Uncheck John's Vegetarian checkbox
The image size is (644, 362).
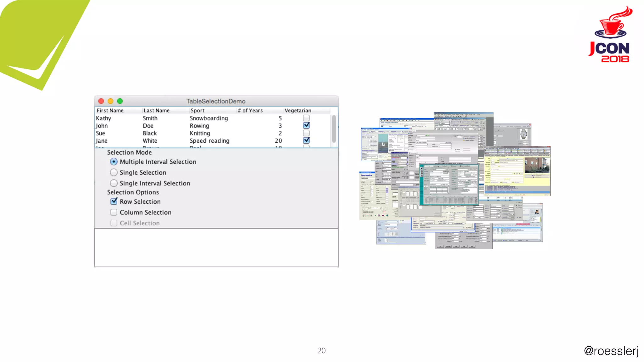(x=306, y=125)
